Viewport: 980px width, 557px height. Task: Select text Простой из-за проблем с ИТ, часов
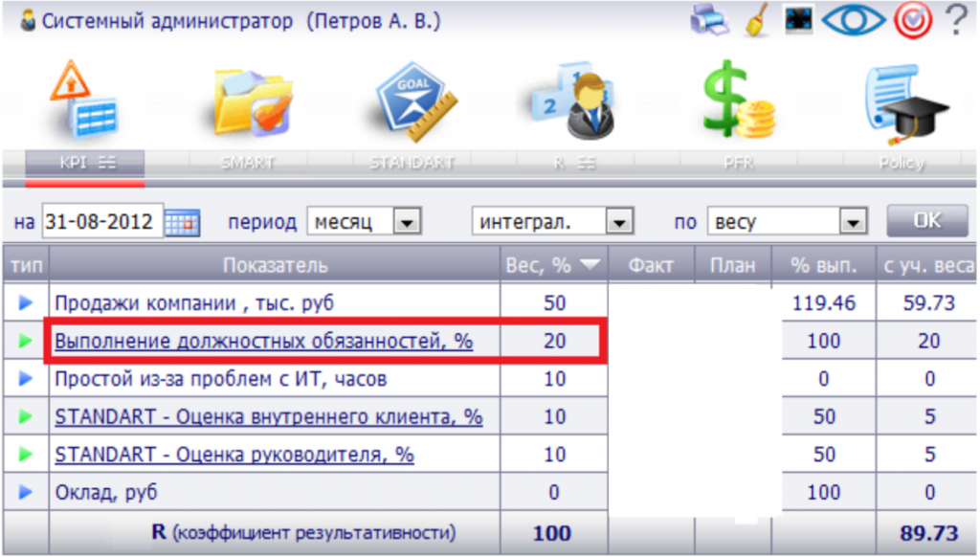221,379
